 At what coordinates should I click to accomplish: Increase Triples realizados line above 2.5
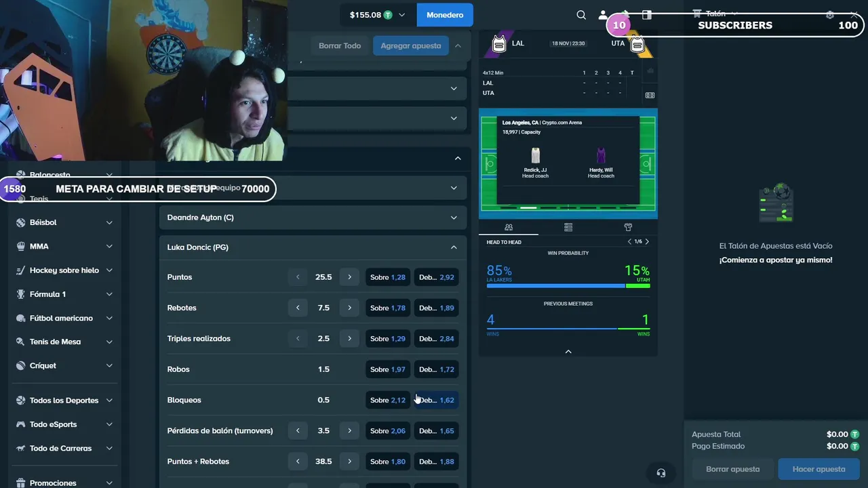[x=349, y=338]
